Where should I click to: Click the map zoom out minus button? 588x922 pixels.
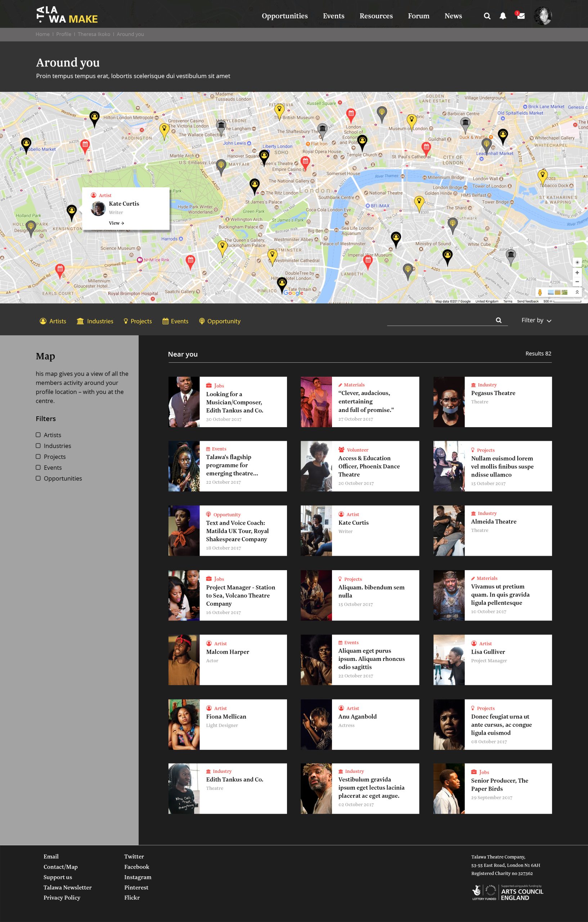click(577, 281)
